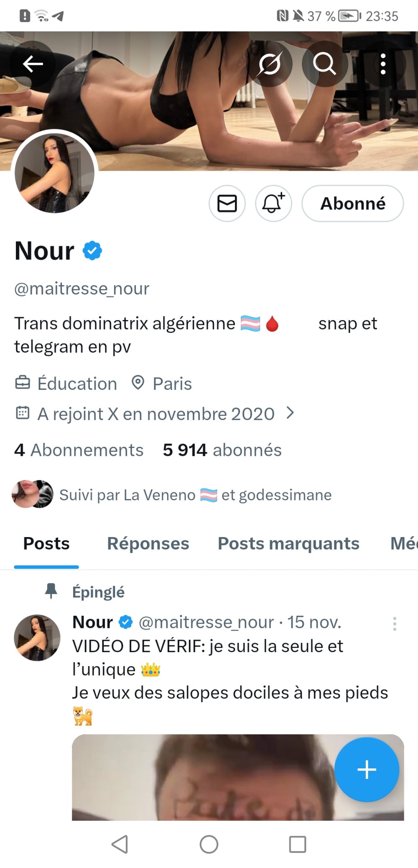Tap the verified badge next to Nour
Image resolution: width=418 pixels, height=868 pixels.
click(92, 251)
